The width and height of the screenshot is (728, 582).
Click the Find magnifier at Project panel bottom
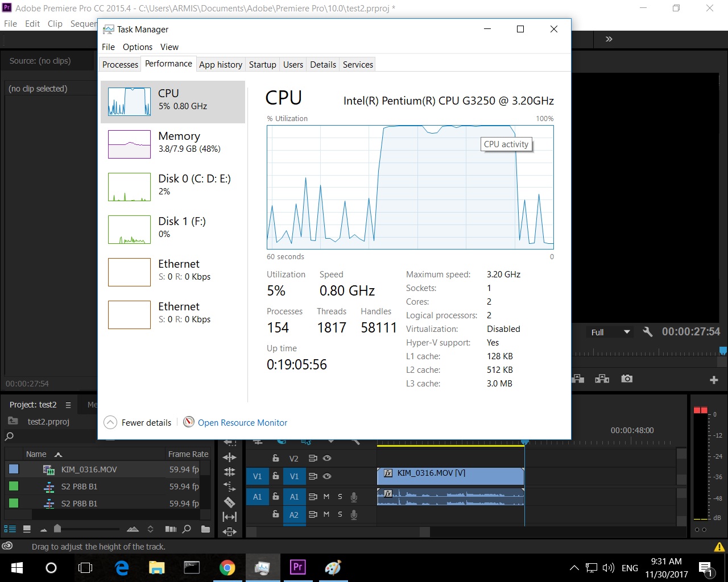click(187, 529)
